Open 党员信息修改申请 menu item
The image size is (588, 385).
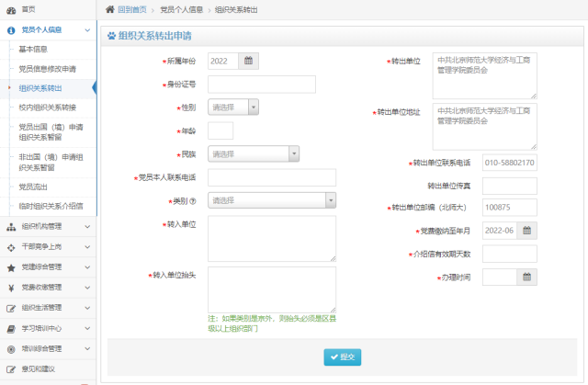[47, 69]
